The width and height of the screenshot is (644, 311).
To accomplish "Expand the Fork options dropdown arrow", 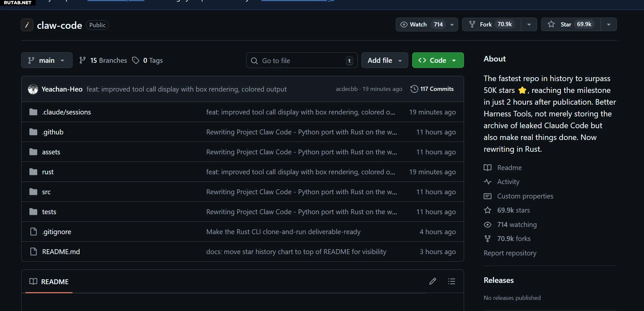I will click(529, 25).
